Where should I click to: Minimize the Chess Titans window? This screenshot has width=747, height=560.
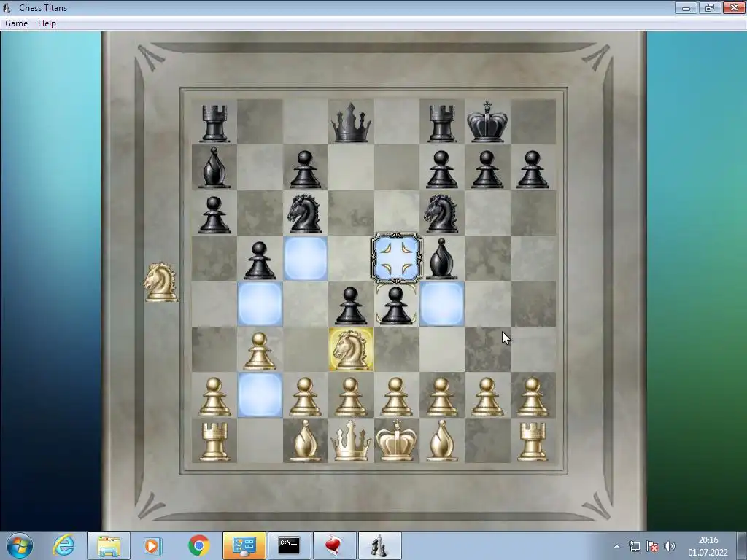click(x=686, y=7)
